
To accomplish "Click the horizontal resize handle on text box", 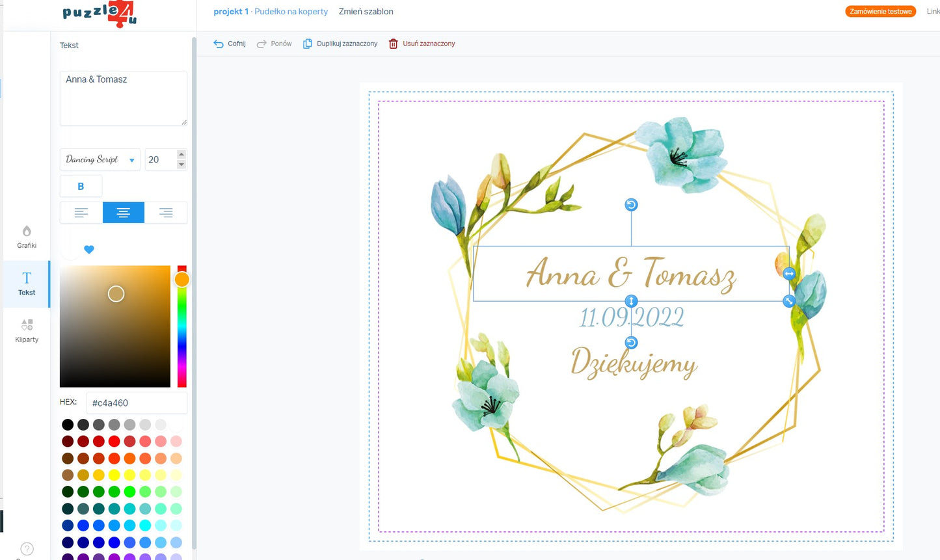I will point(789,274).
